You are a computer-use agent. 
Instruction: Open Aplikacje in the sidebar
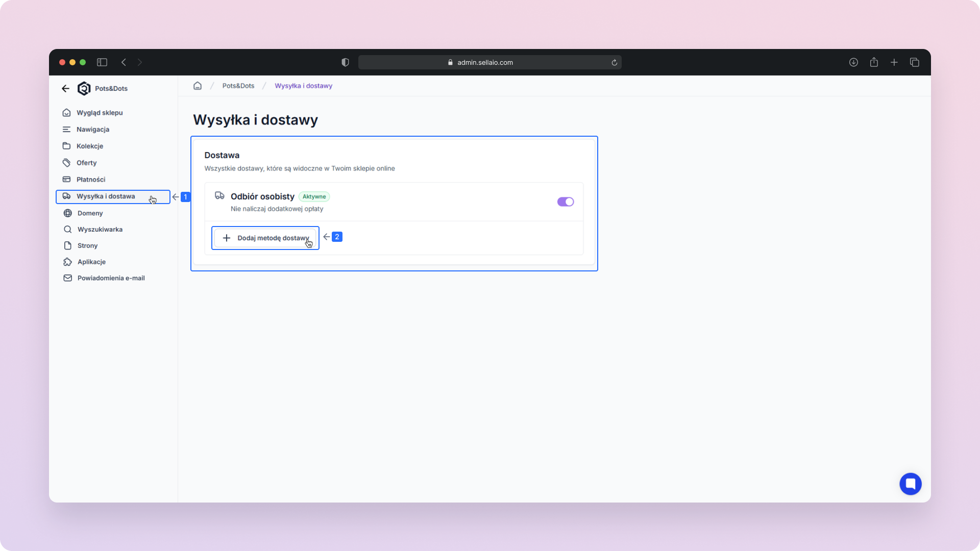(x=91, y=262)
